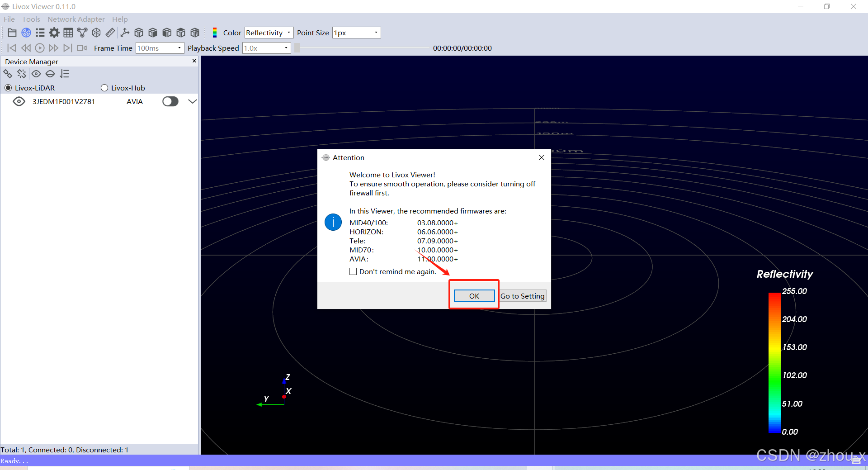
Task: Click playback timeline slider handle
Action: [297, 48]
